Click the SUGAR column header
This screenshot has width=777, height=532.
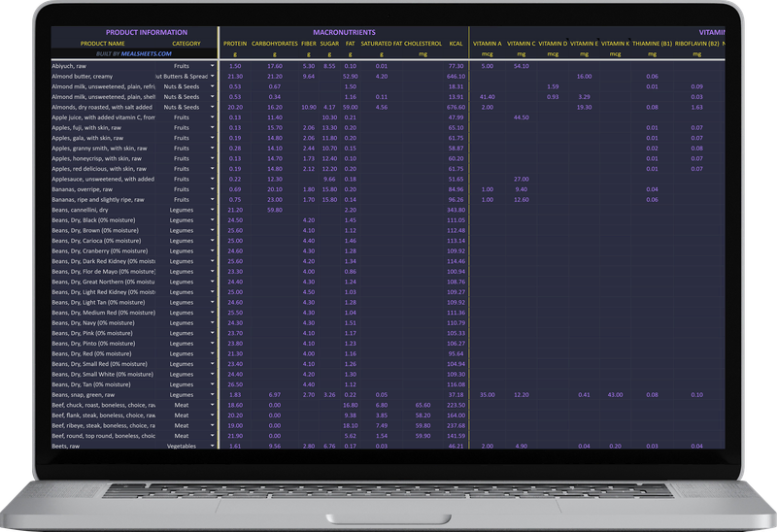point(329,44)
